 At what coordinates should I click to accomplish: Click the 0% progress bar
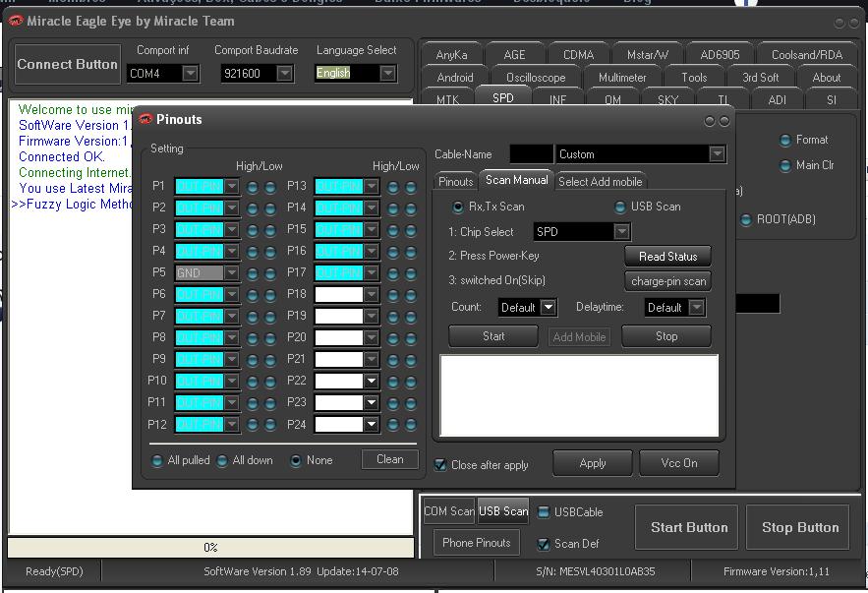210,548
